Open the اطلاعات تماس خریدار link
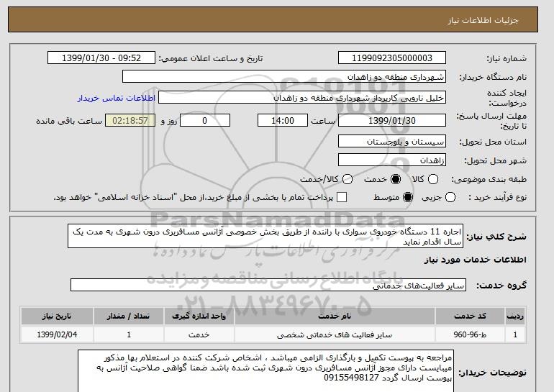This screenshot has height=392, width=554. [117, 98]
